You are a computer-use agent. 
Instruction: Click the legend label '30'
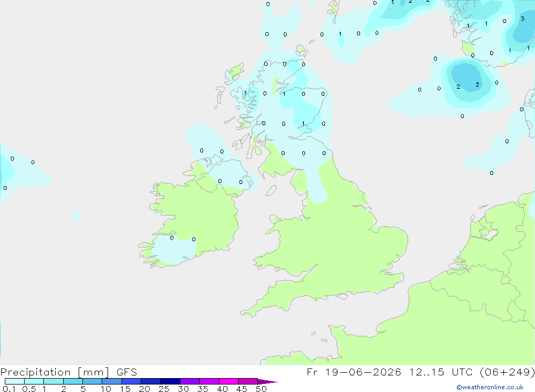pyautogui.click(x=183, y=389)
